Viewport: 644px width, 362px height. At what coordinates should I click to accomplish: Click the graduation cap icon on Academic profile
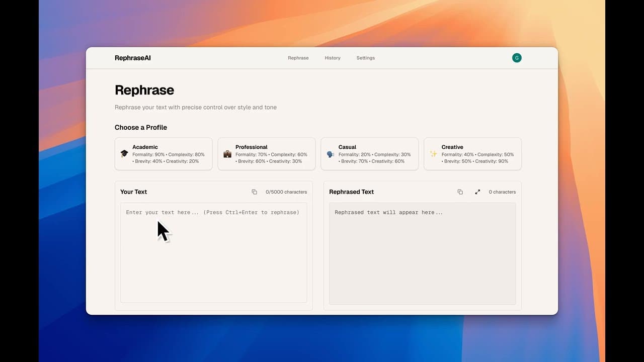tap(124, 154)
